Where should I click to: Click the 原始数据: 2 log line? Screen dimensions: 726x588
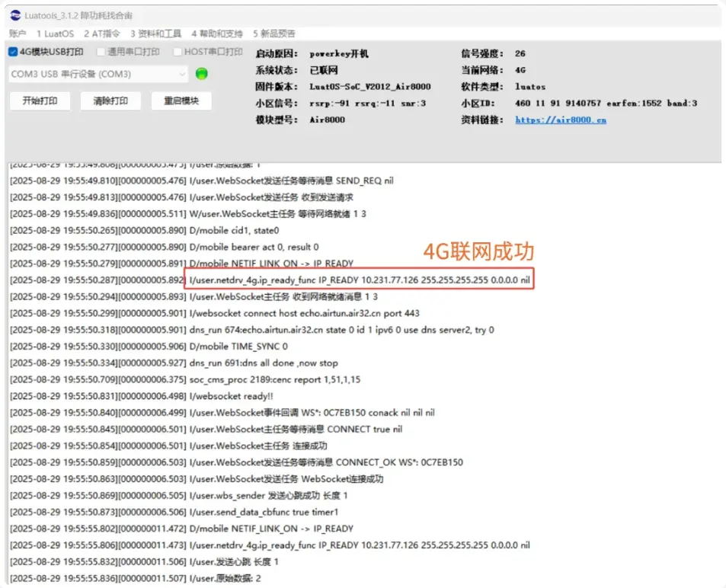136,579
